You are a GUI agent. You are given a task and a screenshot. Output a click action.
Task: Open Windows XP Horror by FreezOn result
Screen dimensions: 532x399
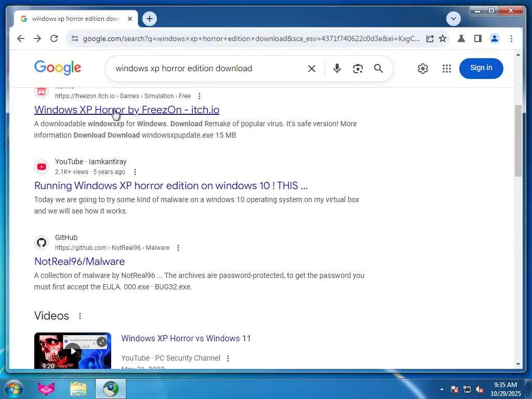pyautogui.click(x=127, y=110)
